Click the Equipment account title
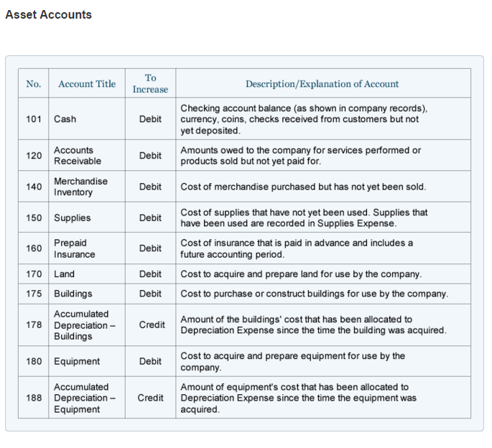The height and width of the screenshot is (448, 492). (77, 361)
